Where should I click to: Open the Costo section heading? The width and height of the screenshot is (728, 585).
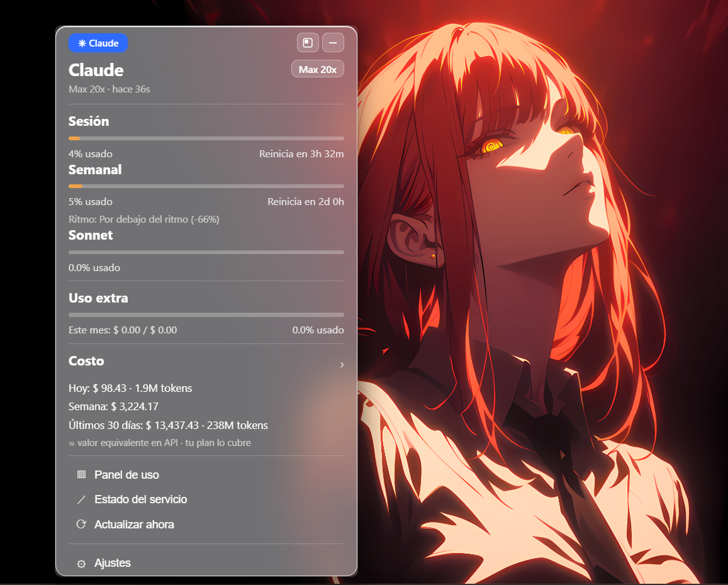pyautogui.click(x=86, y=361)
